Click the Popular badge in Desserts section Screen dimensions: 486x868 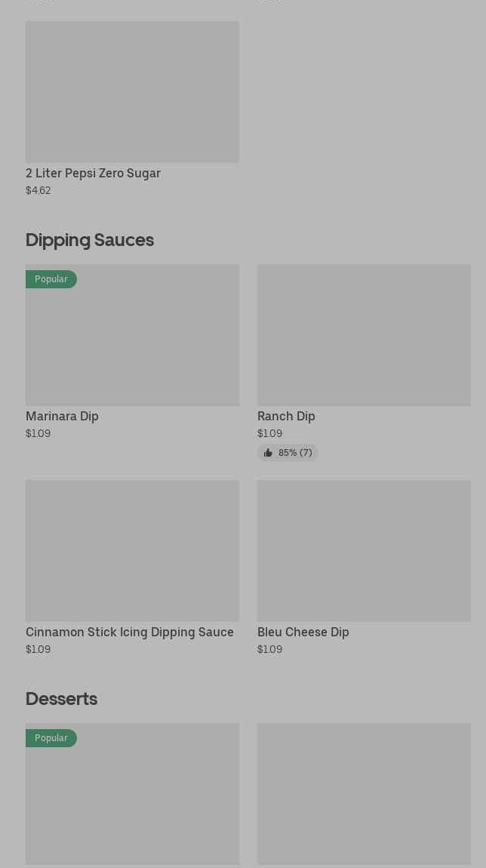coord(51,738)
